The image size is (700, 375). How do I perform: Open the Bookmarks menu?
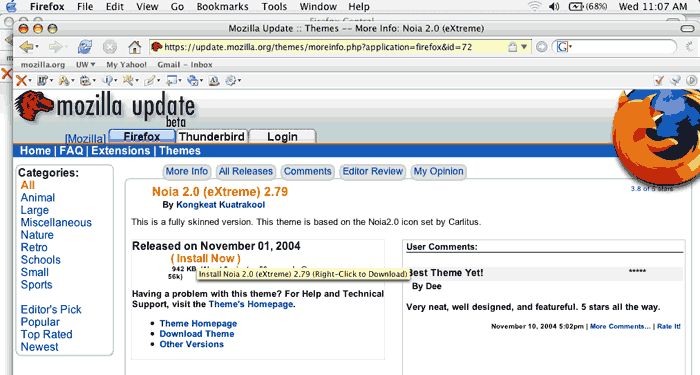(222, 6)
